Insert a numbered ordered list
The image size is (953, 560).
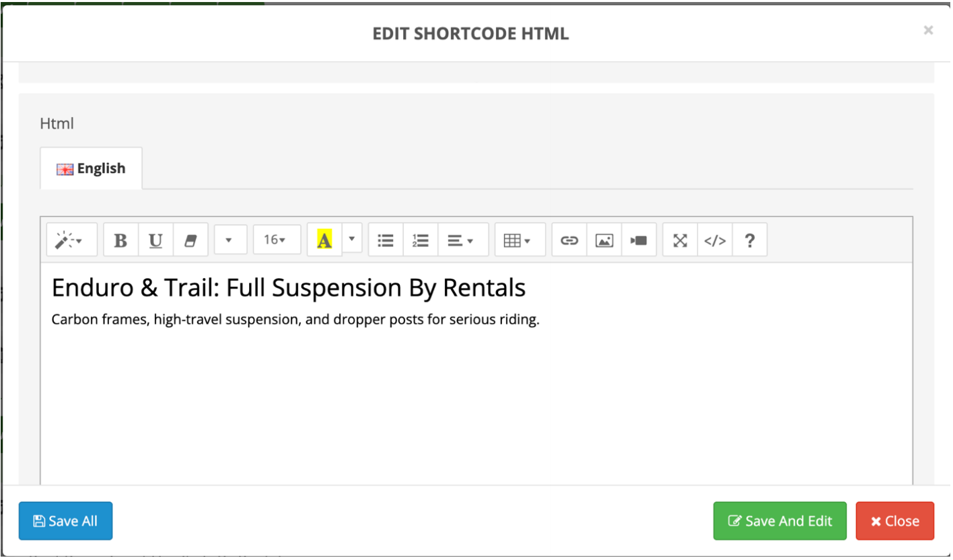coord(421,240)
